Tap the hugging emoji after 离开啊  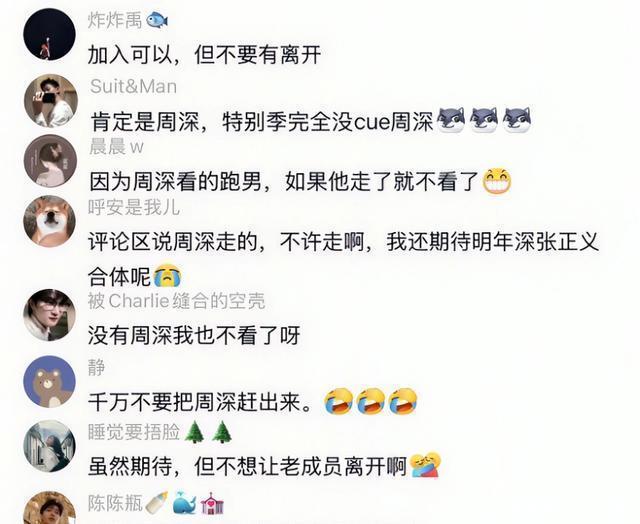pyautogui.click(x=425, y=465)
